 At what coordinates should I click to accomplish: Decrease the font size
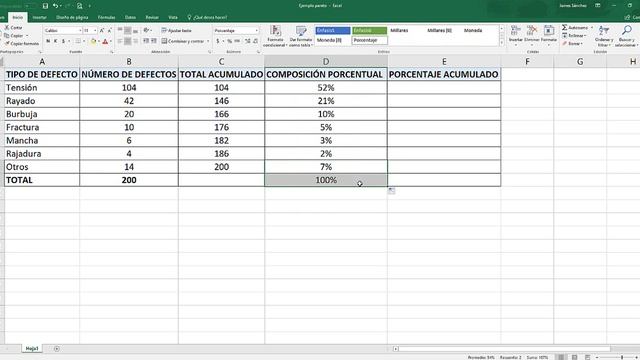click(x=109, y=31)
